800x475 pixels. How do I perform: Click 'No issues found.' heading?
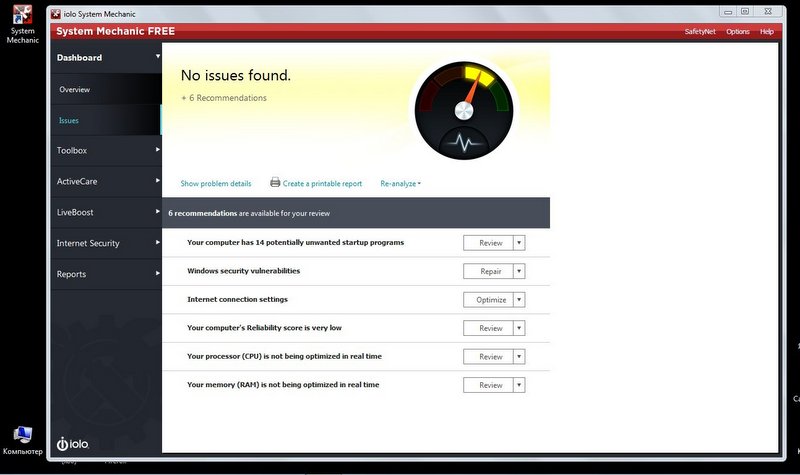[236, 76]
